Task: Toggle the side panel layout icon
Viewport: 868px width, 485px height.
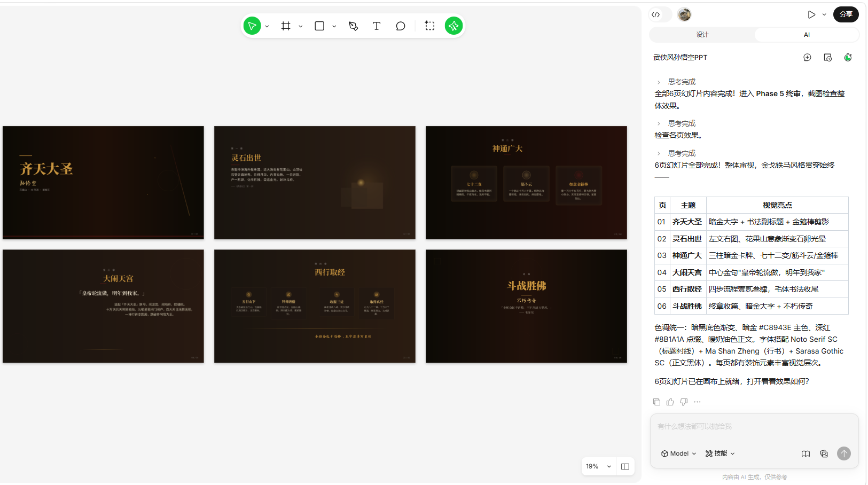Action: [625, 466]
